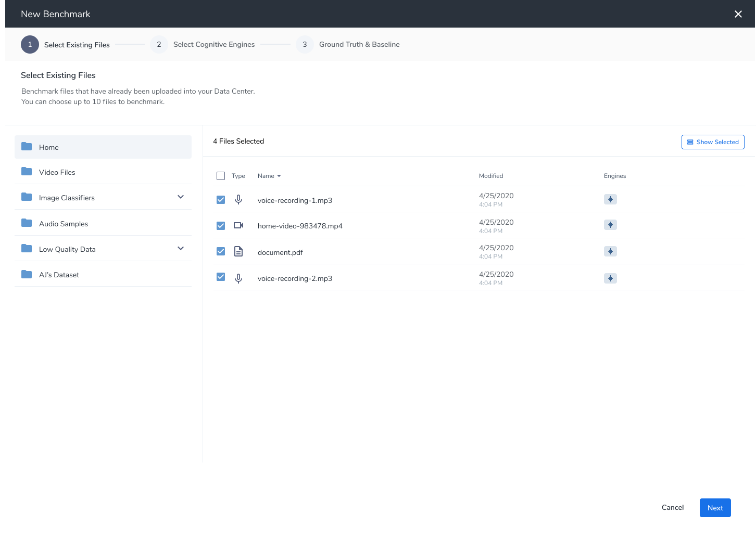Open the AJ's Dataset folder label
This screenshot has height=552, width=756.
click(59, 275)
